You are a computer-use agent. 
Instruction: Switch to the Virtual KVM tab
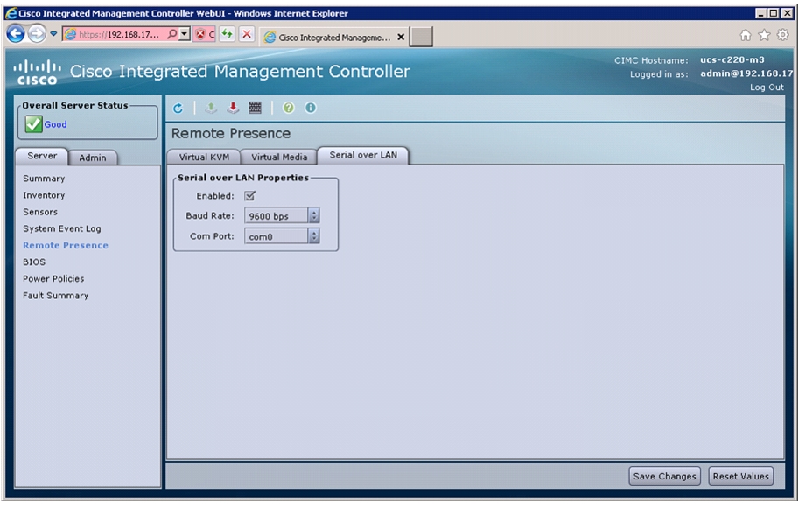(x=204, y=157)
